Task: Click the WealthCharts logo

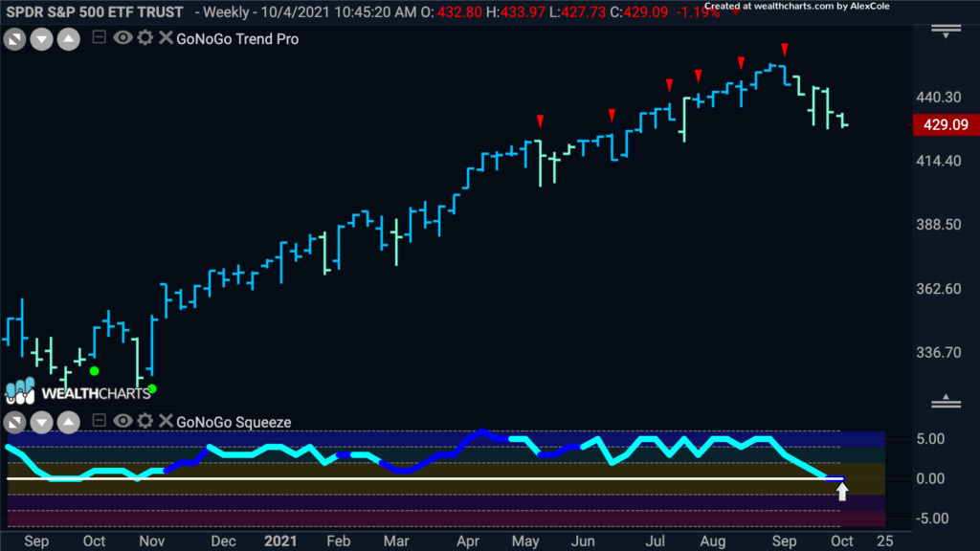Action: [78, 391]
